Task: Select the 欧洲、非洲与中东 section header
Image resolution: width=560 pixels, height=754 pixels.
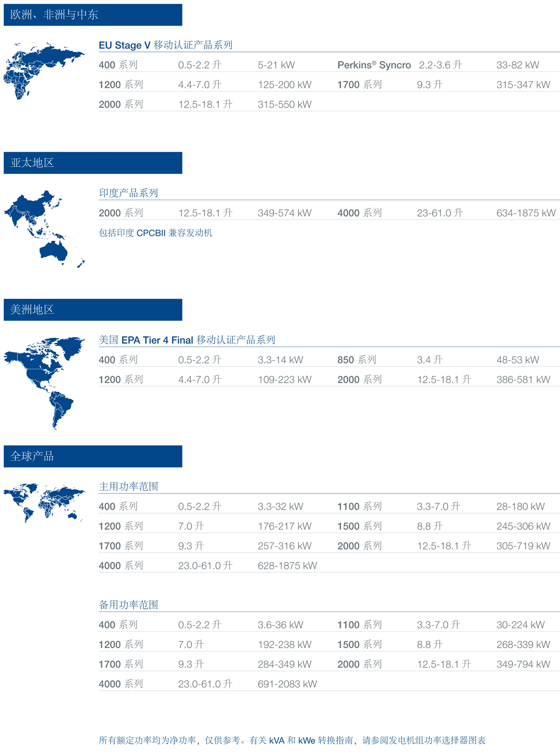Action: click(92, 15)
